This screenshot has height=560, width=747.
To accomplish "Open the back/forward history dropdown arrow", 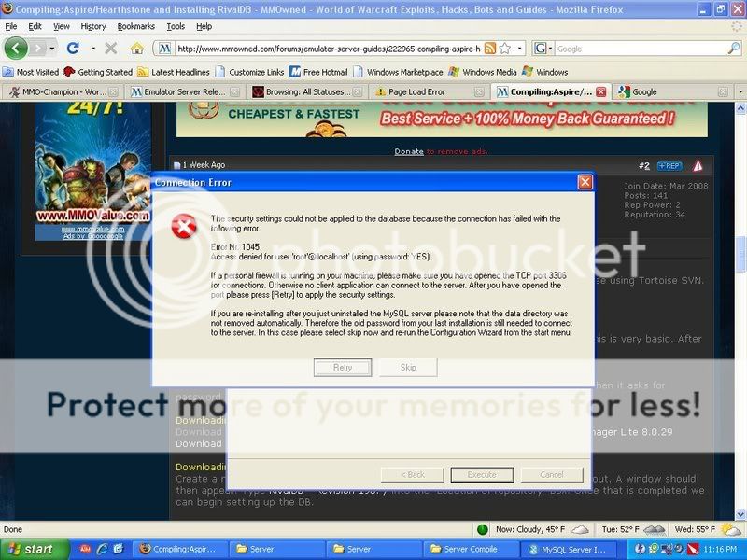I will (52, 49).
